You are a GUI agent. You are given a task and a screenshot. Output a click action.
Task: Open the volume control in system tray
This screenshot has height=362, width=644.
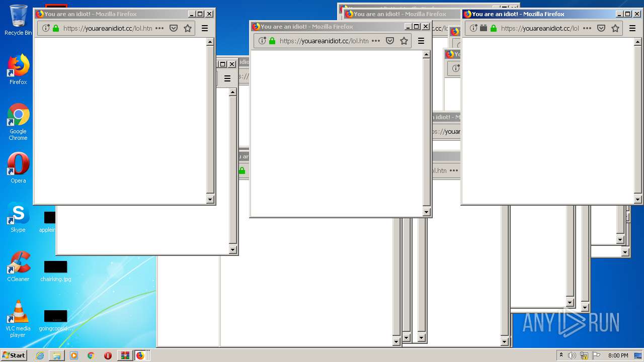[572, 355]
